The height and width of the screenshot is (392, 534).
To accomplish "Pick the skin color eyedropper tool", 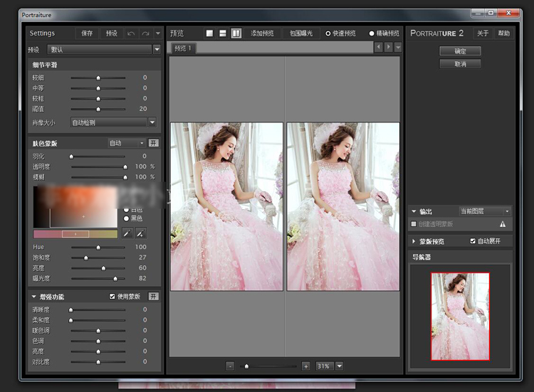I will pos(127,233).
